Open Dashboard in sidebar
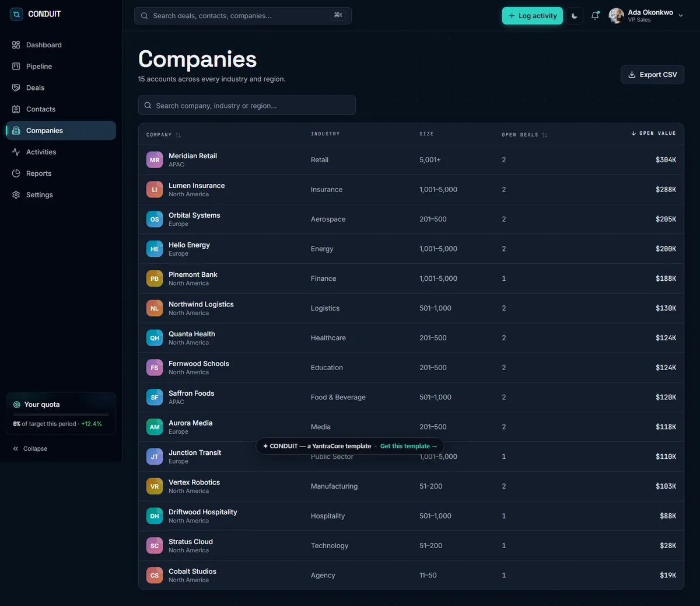This screenshot has height=606, width=700. coord(61,45)
